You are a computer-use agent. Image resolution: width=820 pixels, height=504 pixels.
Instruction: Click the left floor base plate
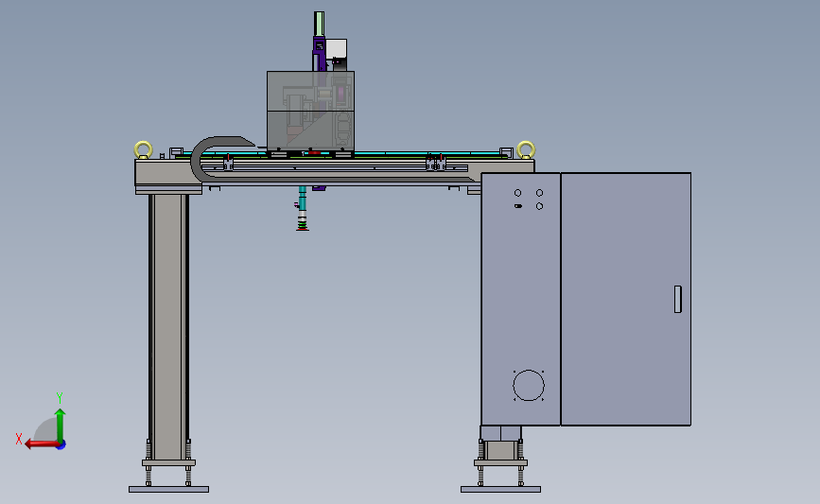click(x=169, y=490)
